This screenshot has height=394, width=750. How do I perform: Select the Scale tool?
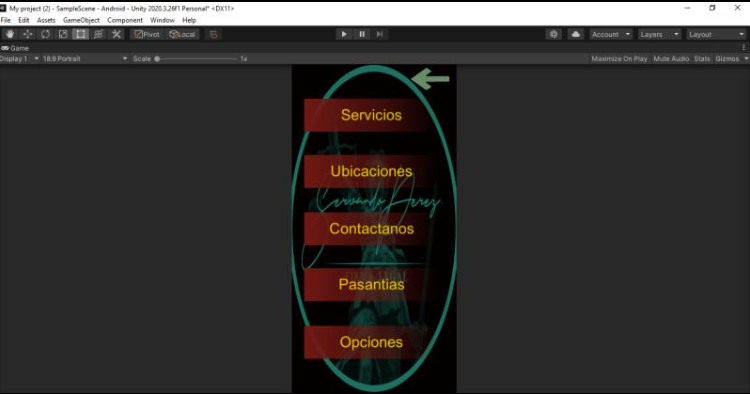[x=63, y=34]
